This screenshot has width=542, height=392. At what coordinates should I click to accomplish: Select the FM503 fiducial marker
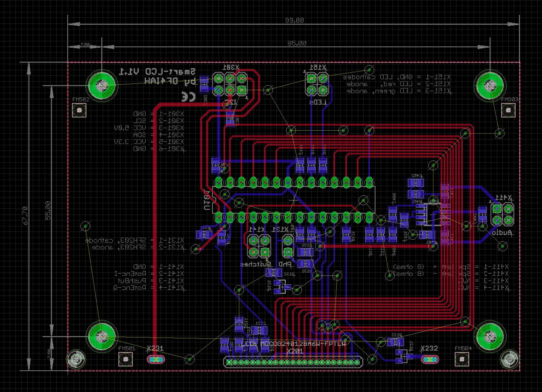tap(508, 110)
